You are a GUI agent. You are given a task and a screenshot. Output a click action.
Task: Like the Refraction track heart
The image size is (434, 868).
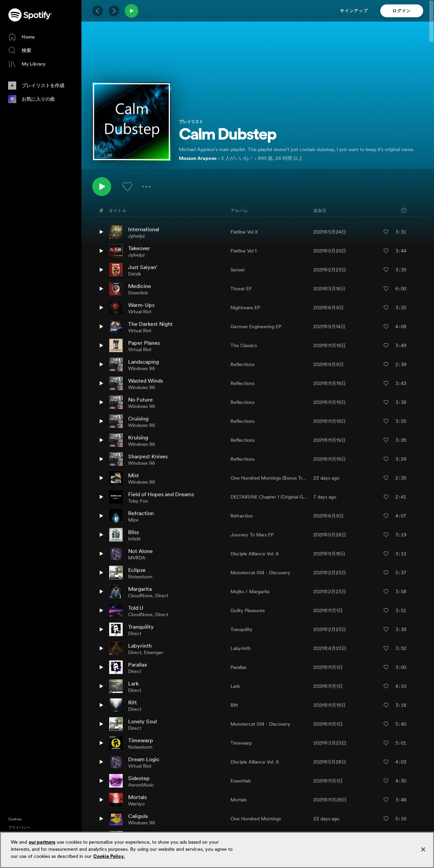386,516
